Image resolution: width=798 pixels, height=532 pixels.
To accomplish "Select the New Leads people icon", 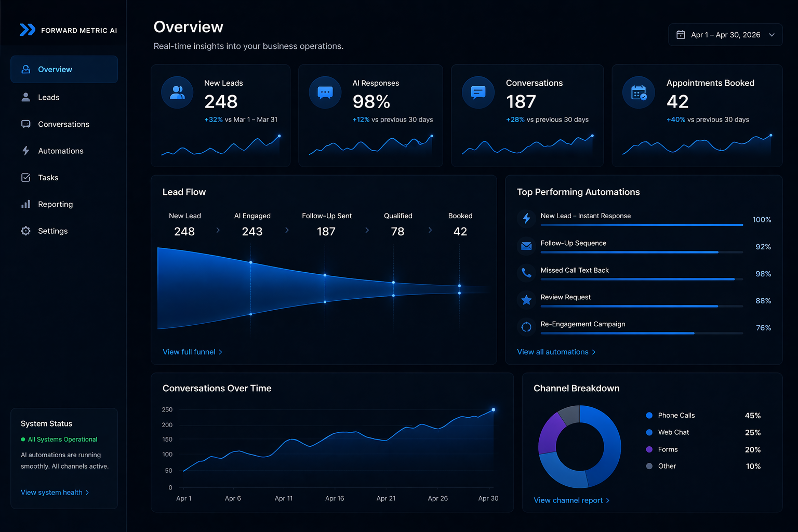I will (177, 92).
